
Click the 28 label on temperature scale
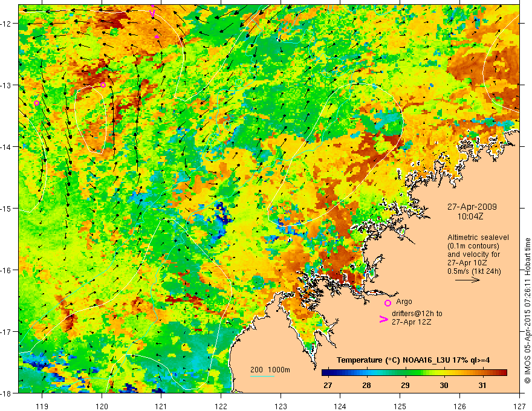366,385
